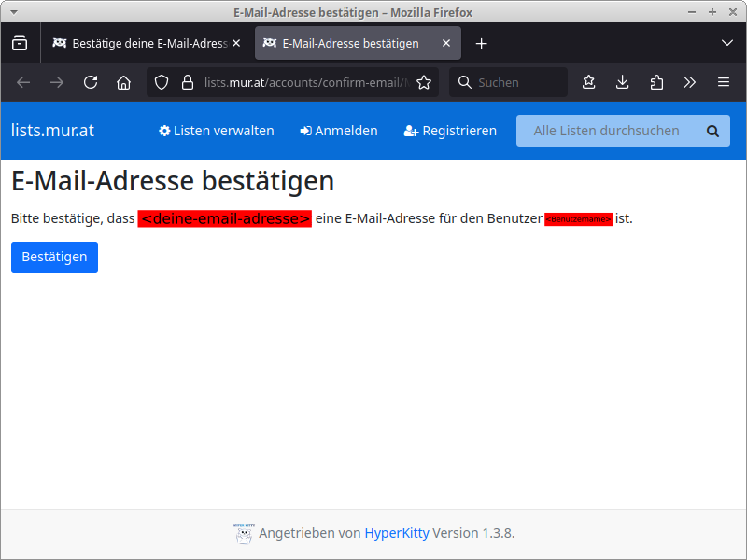Click the magnifier search button in navbar

tap(713, 131)
